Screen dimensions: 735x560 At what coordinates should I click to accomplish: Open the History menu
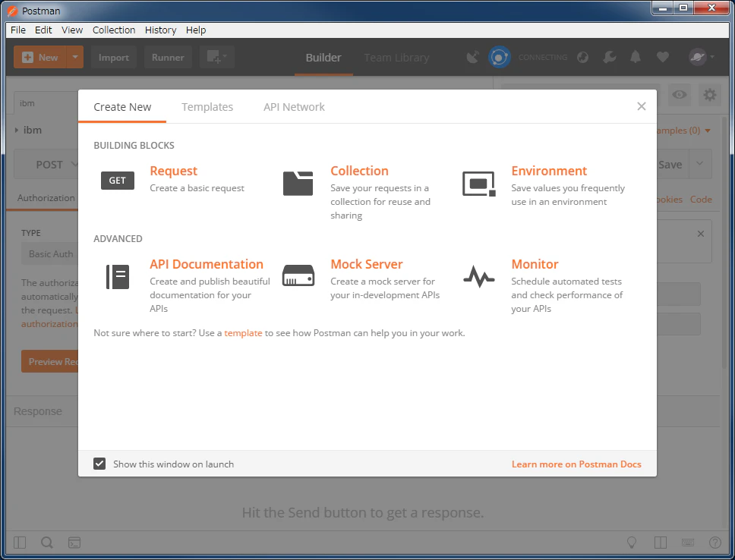coord(160,30)
